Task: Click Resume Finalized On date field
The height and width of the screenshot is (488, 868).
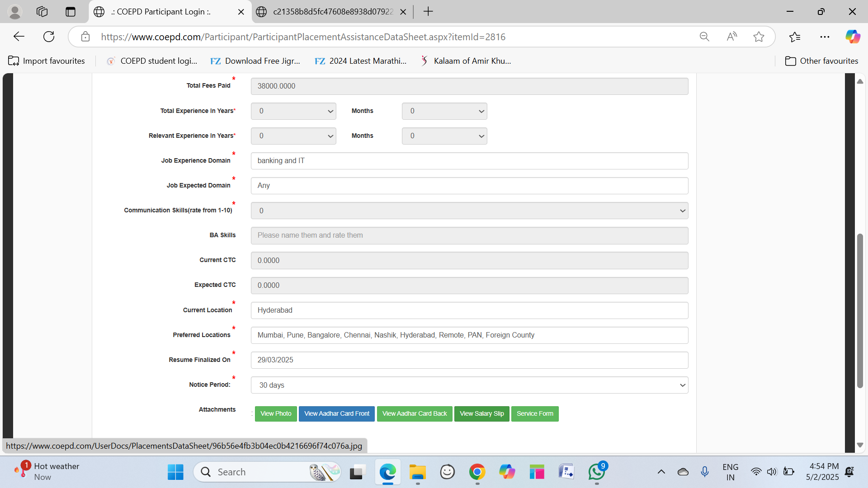Action: [469, 360]
